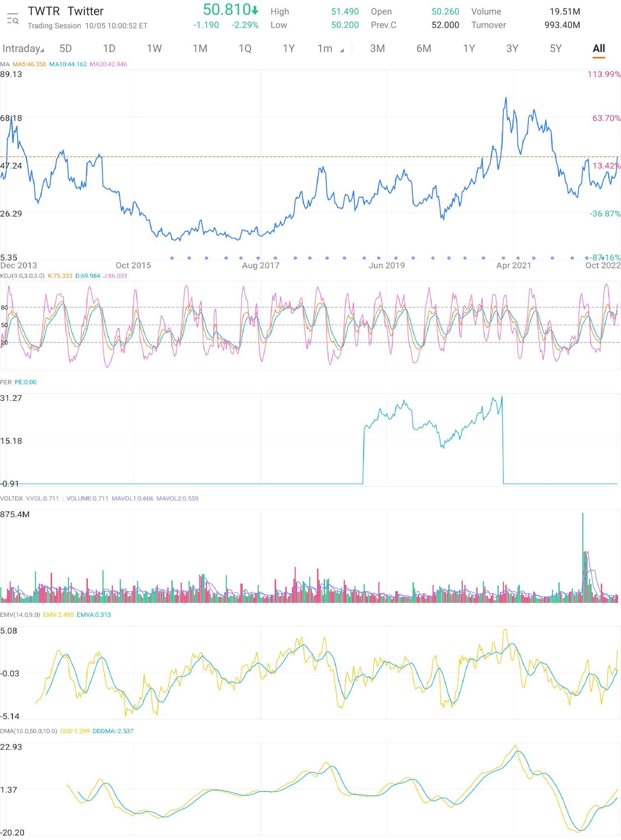The height and width of the screenshot is (840, 621).
Task: Switch range to 3M
Action: (377, 48)
